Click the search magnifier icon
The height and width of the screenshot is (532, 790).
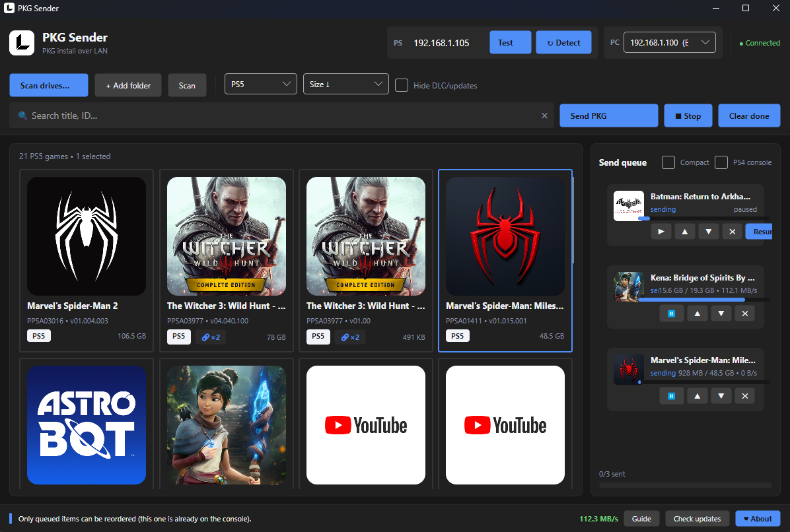coord(22,116)
